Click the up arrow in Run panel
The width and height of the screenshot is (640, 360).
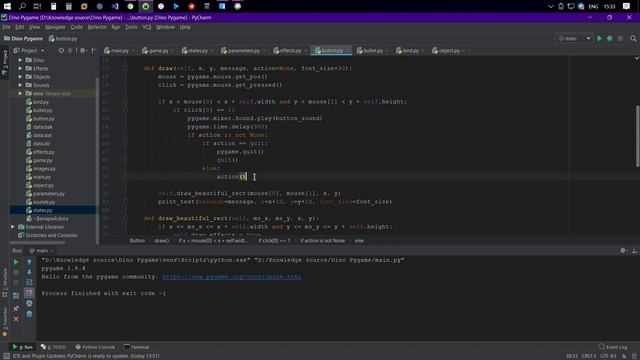click(29, 262)
